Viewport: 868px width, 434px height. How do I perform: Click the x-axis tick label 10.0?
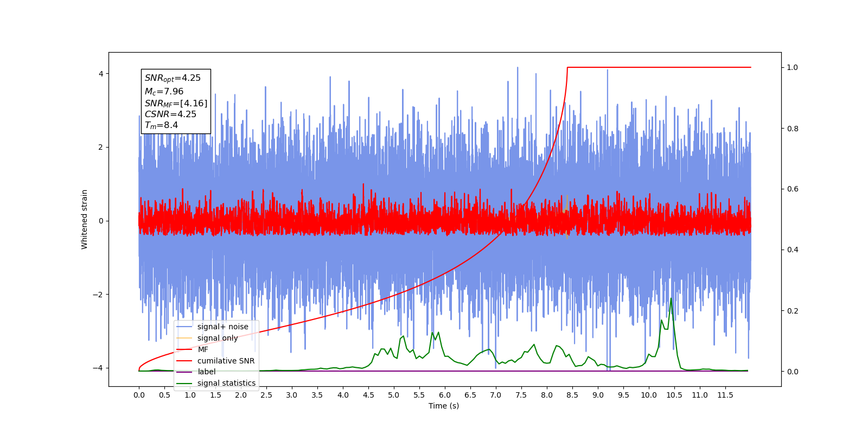(x=649, y=395)
